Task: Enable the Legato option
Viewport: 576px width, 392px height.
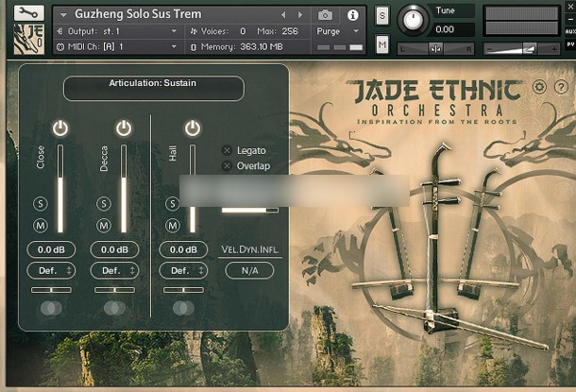Action: 227,150
